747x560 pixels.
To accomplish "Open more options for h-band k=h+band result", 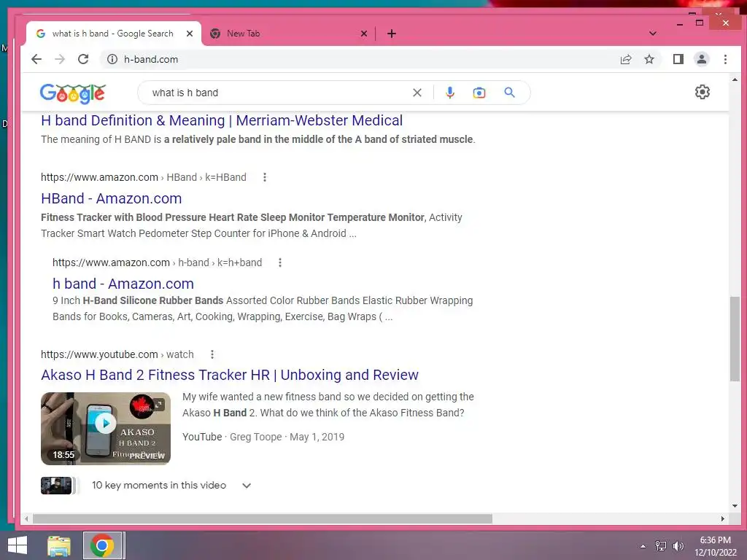I will 280,262.
